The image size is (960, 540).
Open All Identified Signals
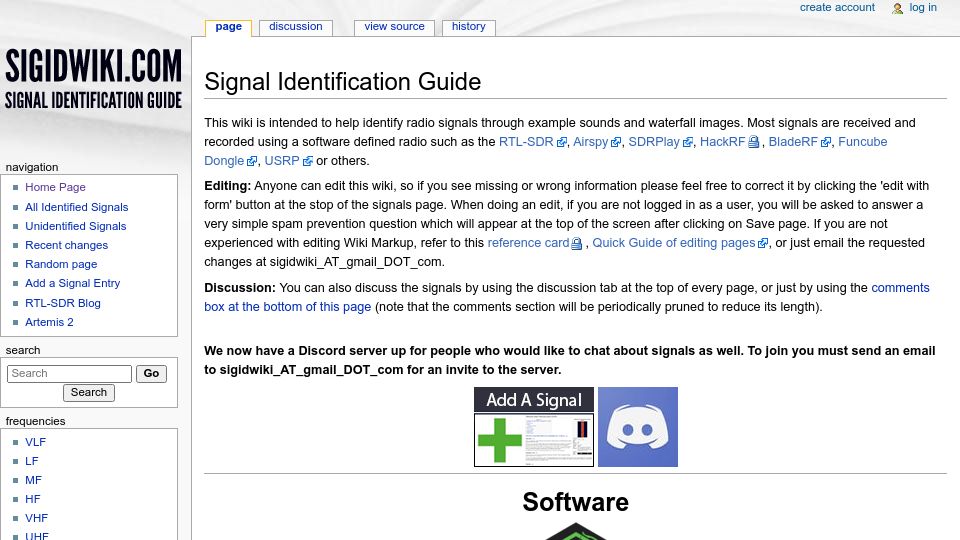pyautogui.click(x=77, y=207)
